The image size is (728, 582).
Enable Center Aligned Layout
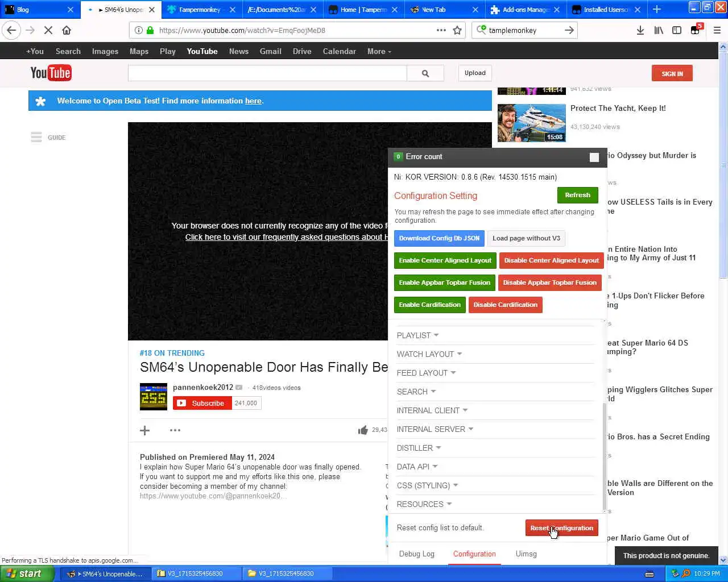pos(445,260)
